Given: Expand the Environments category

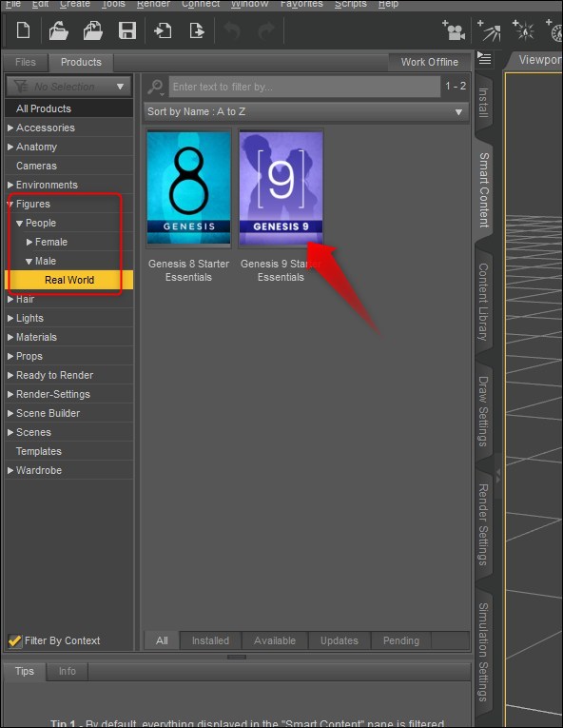Looking at the screenshot, I should click(10, 185).
